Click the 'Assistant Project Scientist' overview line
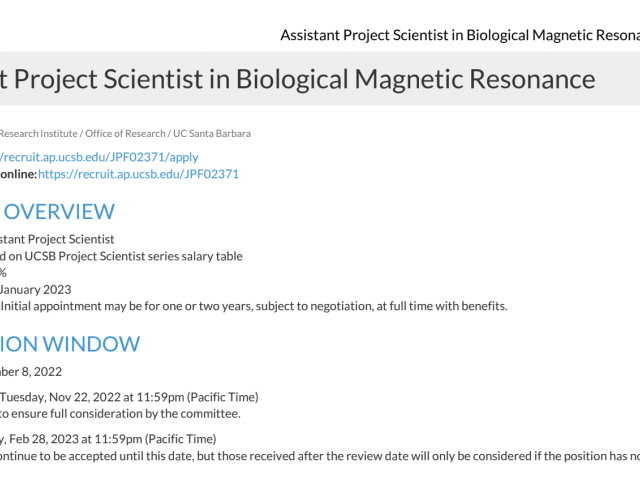Screen dimensions: 640x480 point(57,239)
